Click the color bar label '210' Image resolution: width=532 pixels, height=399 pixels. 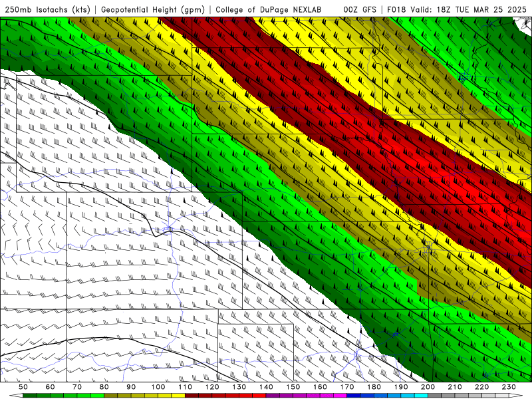(x=455, y=387)
